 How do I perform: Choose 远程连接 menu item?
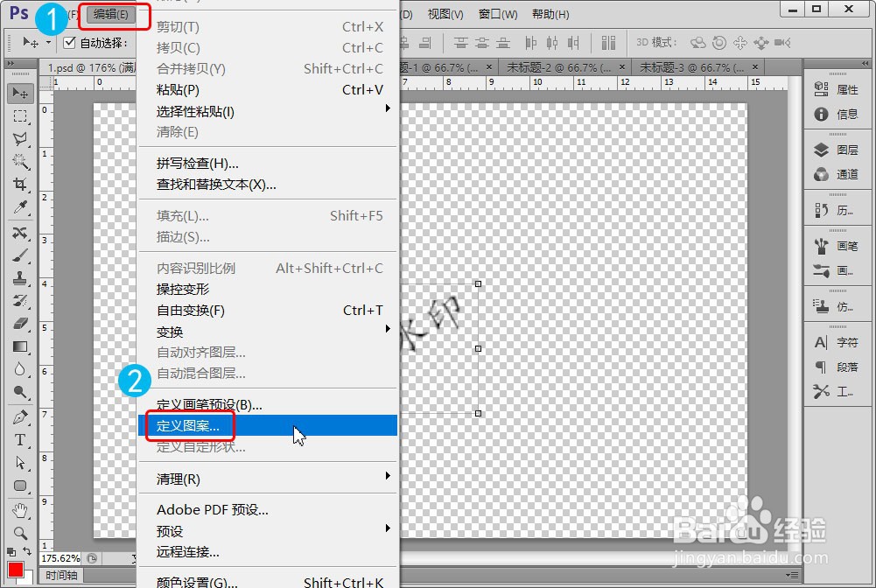268,552
